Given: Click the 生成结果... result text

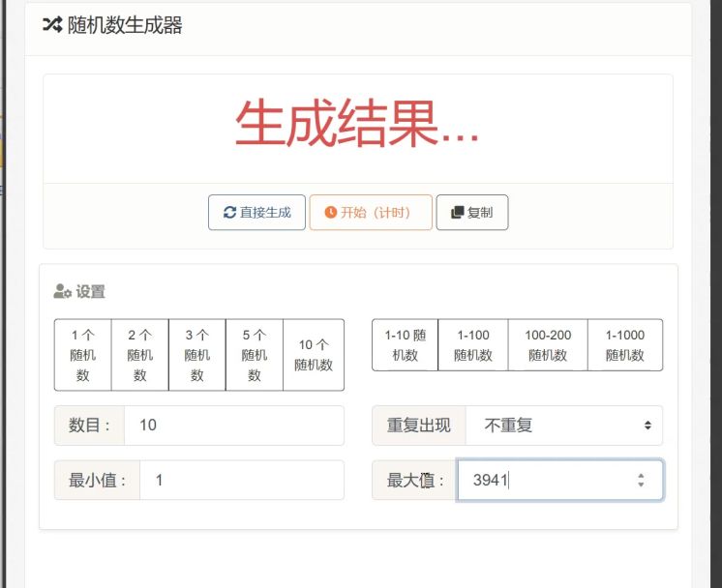Looking at the screenshot, I should coord(357,125).
